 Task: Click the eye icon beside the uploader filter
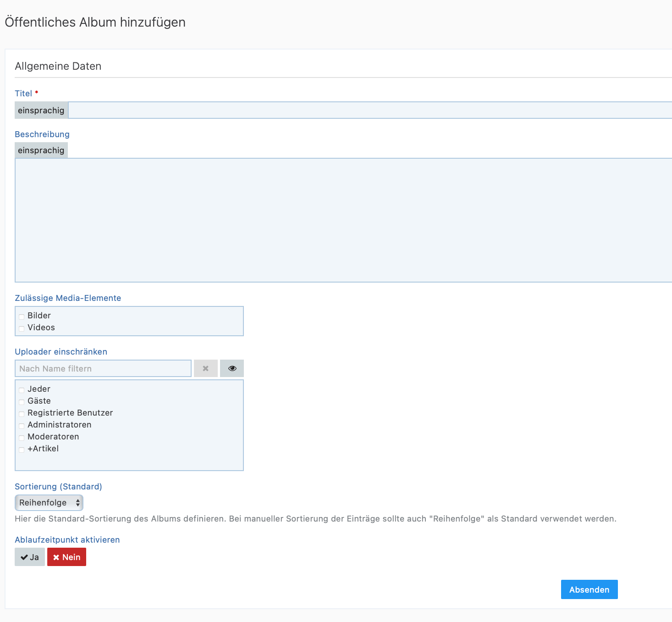tap(232, 368)
